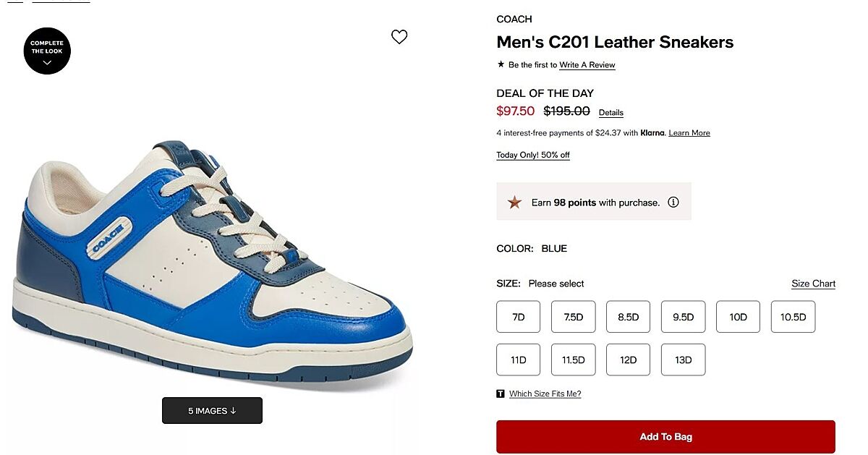Click the star rewards icon
Viewport: 868px width, 455px height.
point(514,203)
